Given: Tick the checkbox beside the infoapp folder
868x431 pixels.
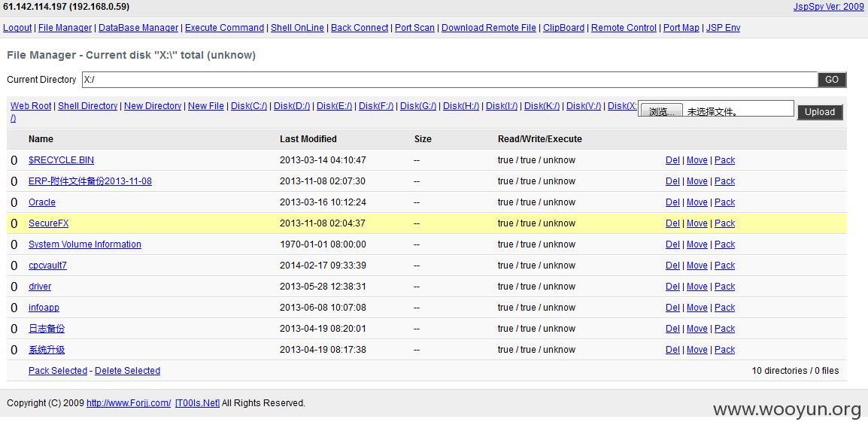Looking at the screenshot, I should pos(14,308).
